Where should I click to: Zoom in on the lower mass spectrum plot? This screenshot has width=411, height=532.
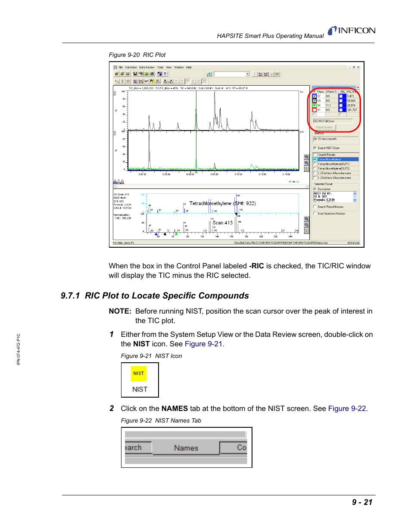[306, 219]
